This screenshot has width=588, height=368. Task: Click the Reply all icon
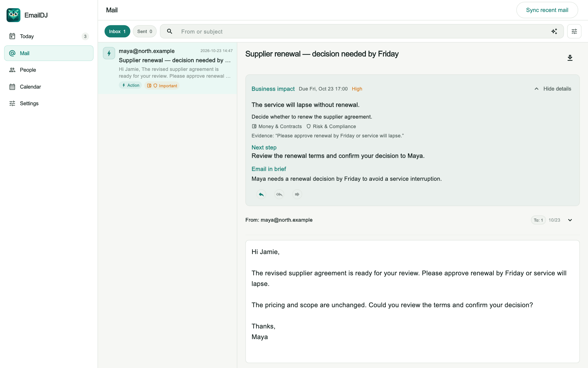(279, 194)
